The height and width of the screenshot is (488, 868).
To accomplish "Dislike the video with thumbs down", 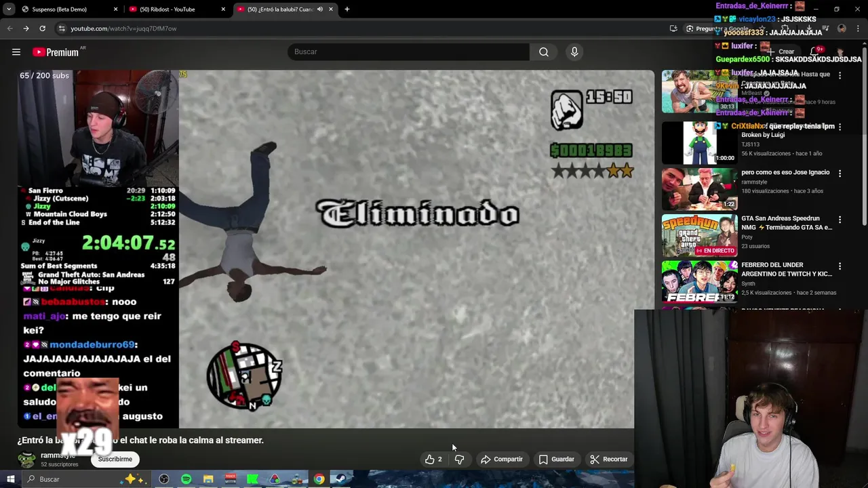I will [x=459, y=459].
